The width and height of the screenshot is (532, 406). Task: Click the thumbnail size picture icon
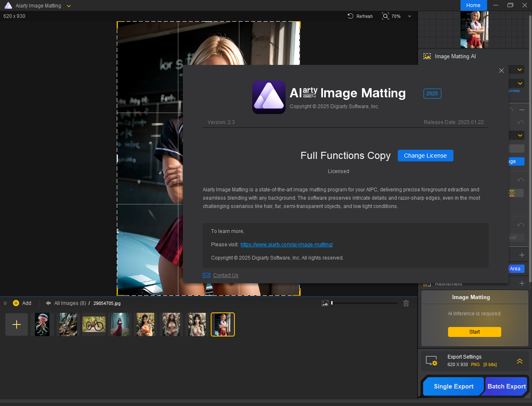coord(325,303)
